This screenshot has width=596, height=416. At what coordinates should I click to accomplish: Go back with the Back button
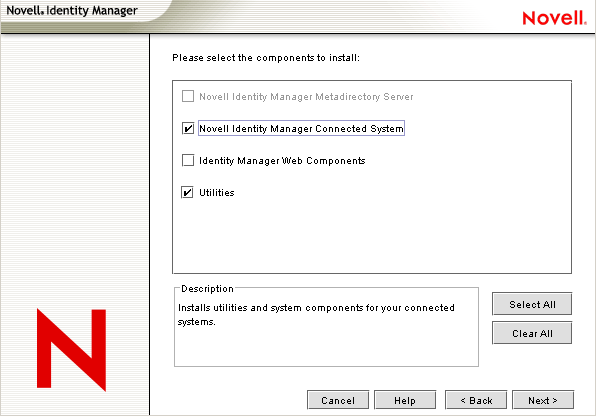click(476, 400)
